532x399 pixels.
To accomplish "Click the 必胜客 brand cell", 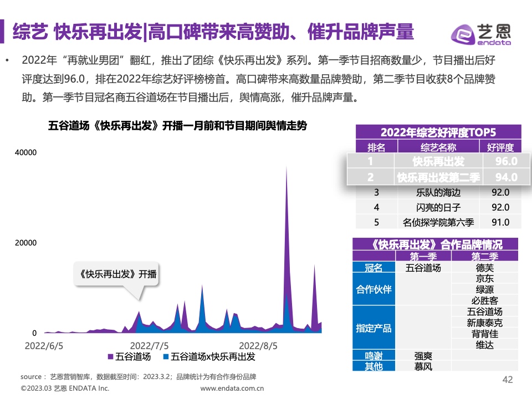I will click(x=484, y=300).
